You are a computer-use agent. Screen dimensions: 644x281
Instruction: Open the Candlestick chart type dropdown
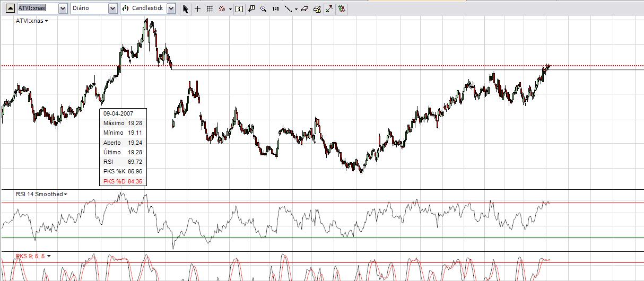(171, 8)
